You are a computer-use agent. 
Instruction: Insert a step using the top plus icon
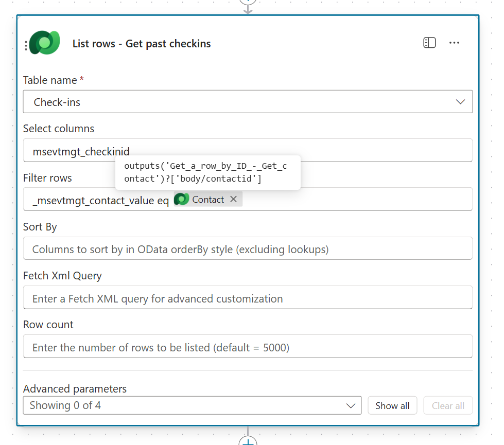(x=248, y=2)
